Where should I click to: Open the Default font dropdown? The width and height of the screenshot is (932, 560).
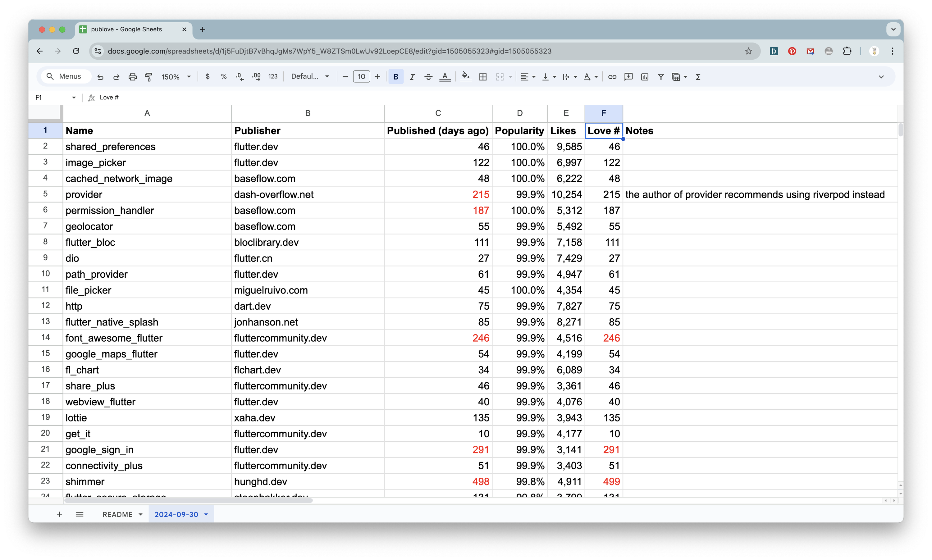pyautogui.click(x=310, y=77)
